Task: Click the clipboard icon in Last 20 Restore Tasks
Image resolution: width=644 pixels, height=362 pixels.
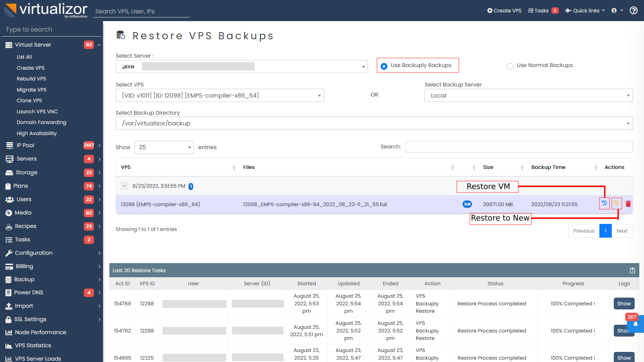Action: click(633, 270)
